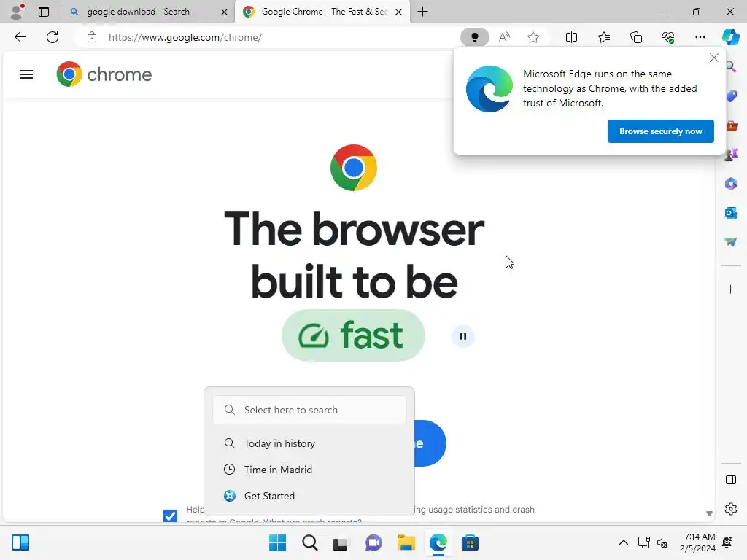Close the google download Search tab
This screenshot has height=560, width=747.
point(224,12)
